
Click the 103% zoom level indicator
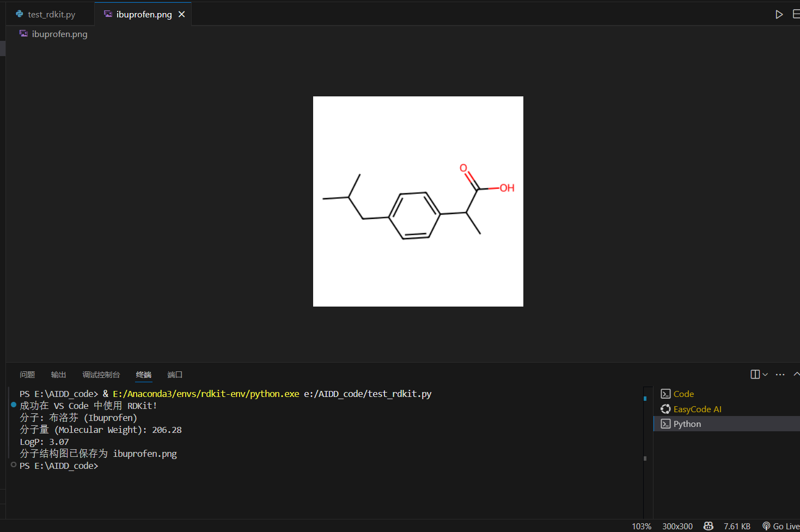641,526
